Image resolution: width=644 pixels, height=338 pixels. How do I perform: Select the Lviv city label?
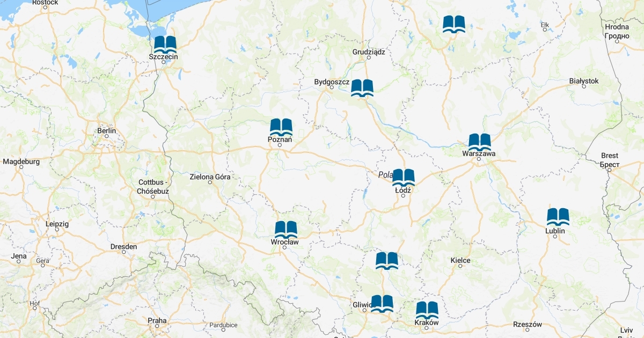(x=626, y=330)
